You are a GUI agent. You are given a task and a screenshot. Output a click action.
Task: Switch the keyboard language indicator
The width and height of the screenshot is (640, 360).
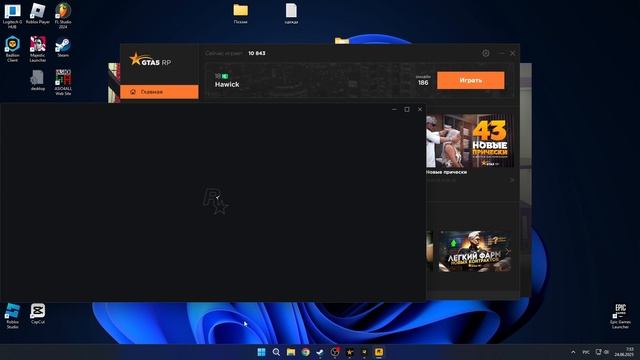(x=586, y=352)
